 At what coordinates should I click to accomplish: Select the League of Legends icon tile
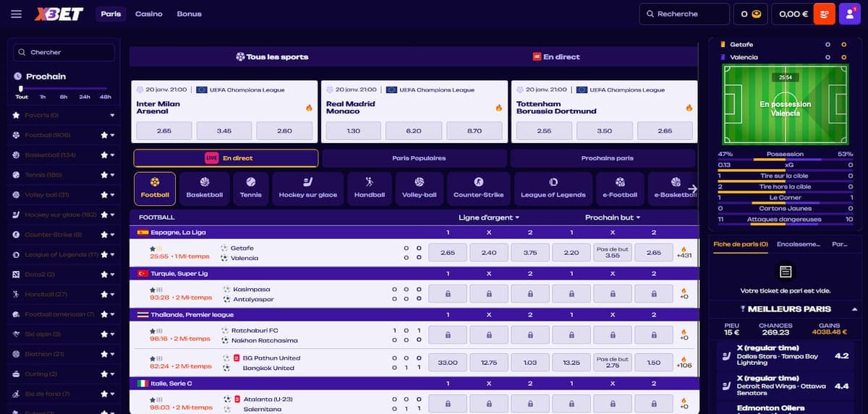point(553,188)
